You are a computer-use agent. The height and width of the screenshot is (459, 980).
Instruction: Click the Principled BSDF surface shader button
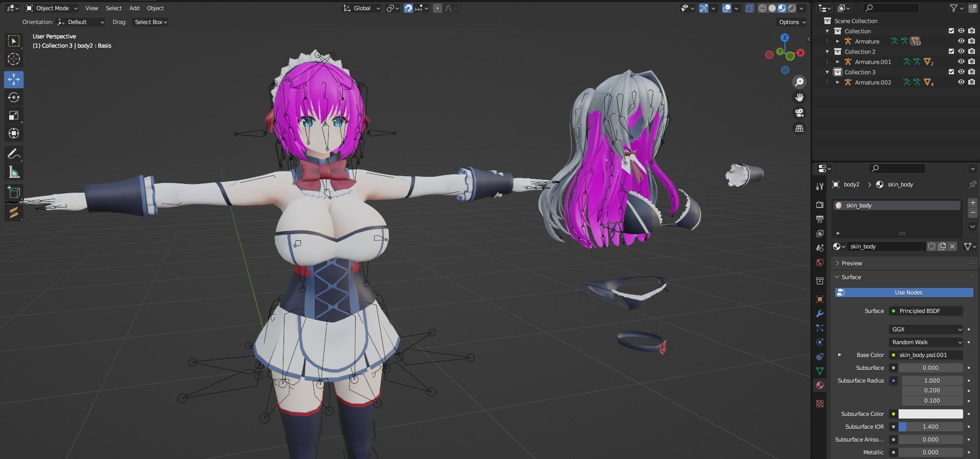(x=926, y=311)
